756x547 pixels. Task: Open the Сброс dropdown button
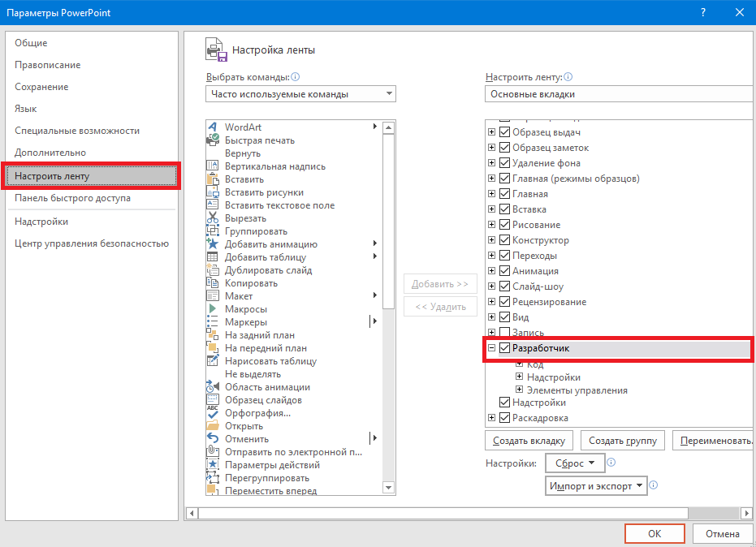click(x=575, y=463)
